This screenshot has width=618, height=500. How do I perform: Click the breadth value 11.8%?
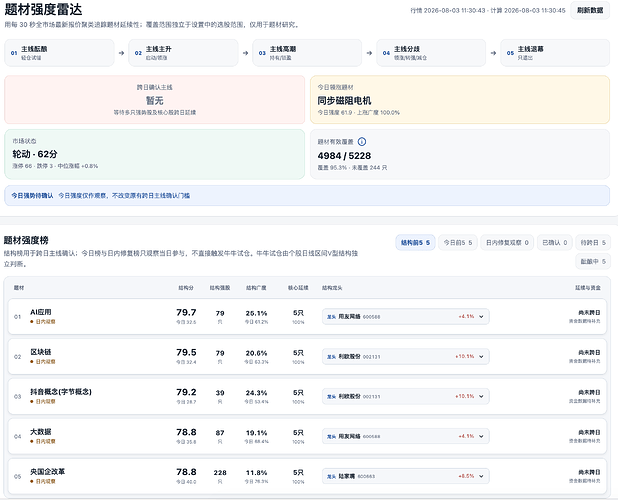click(x=256, y=472)
